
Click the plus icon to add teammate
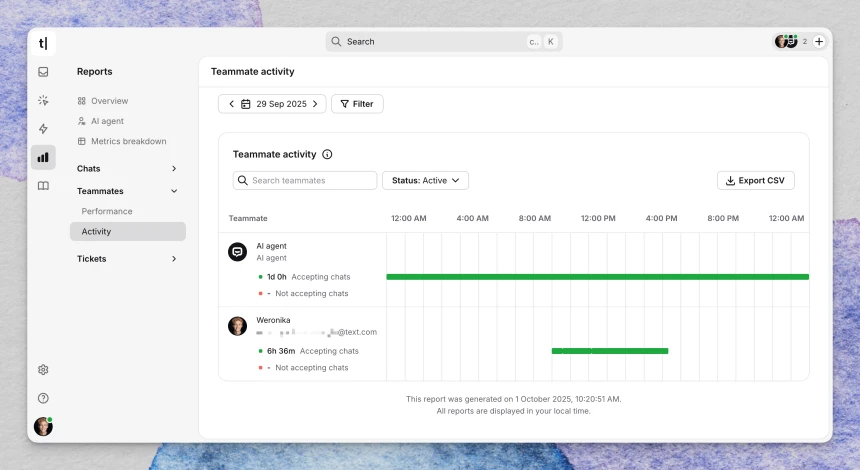pyautogui.click(x=819, y=42)
